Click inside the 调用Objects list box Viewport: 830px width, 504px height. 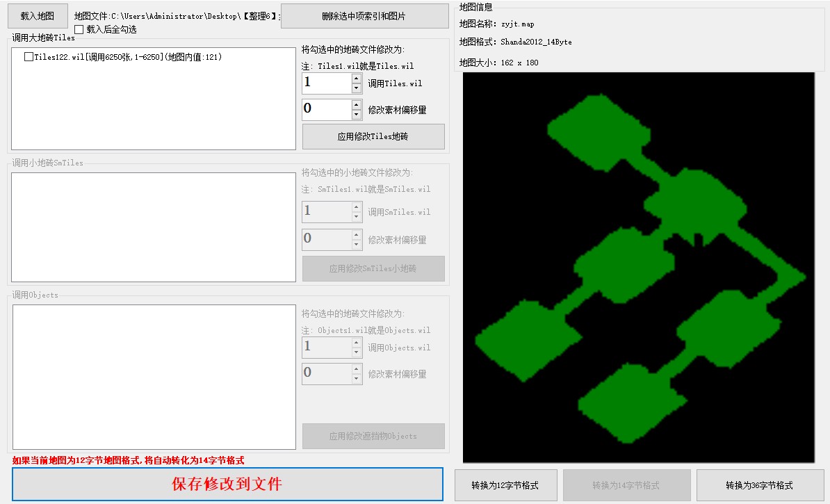[x=154, y=377]
